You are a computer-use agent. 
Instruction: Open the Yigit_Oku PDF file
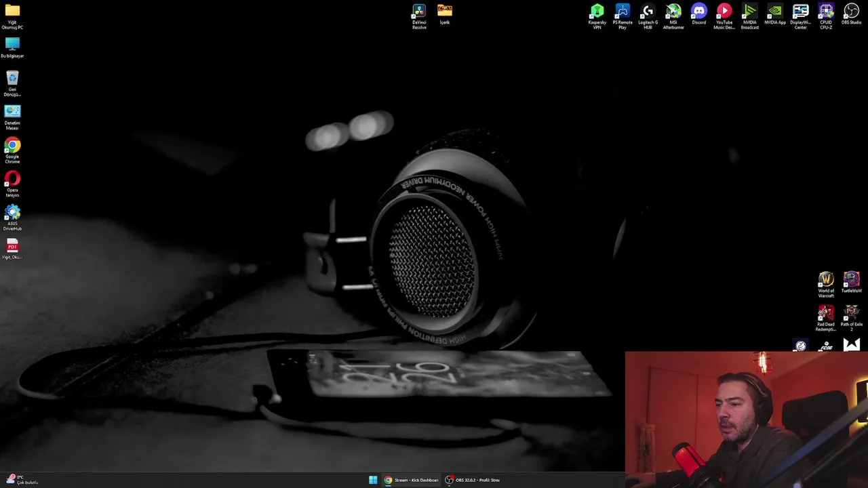pyautogui.click(x=12, y=249)
